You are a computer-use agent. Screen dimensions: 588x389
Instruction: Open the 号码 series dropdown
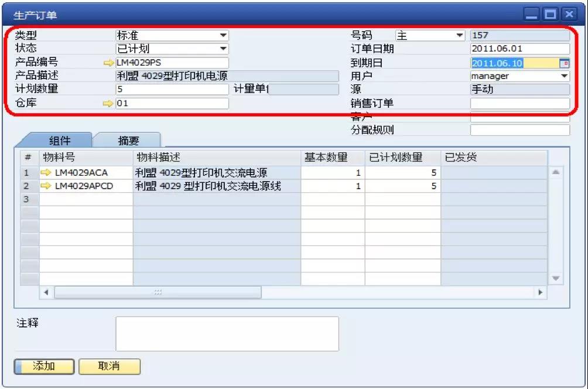coord(460,36)
